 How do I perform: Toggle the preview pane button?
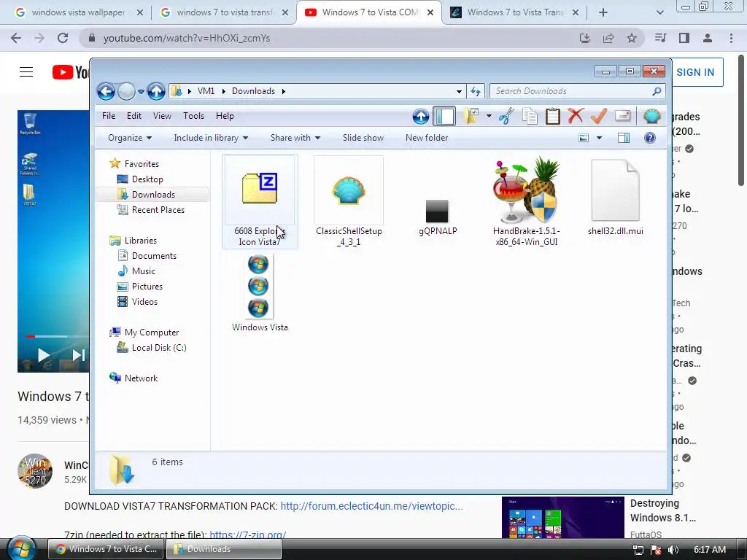pyautogui.click(x=624, y=138)
